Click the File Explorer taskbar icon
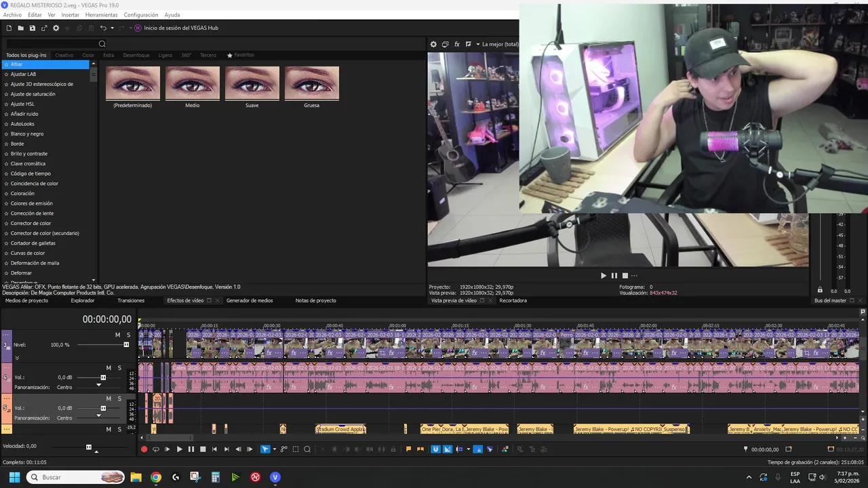This screenshot has height=488, width=868. tap(136, 477)
